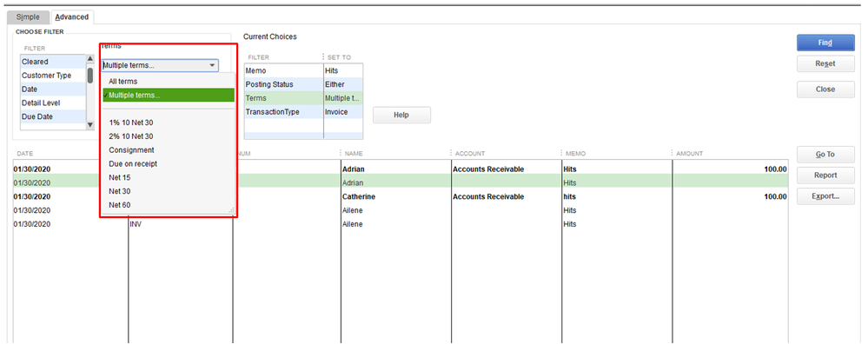Select the bold Catherine result row
Viewport: 868px width, 344px height.
(401, 196)
